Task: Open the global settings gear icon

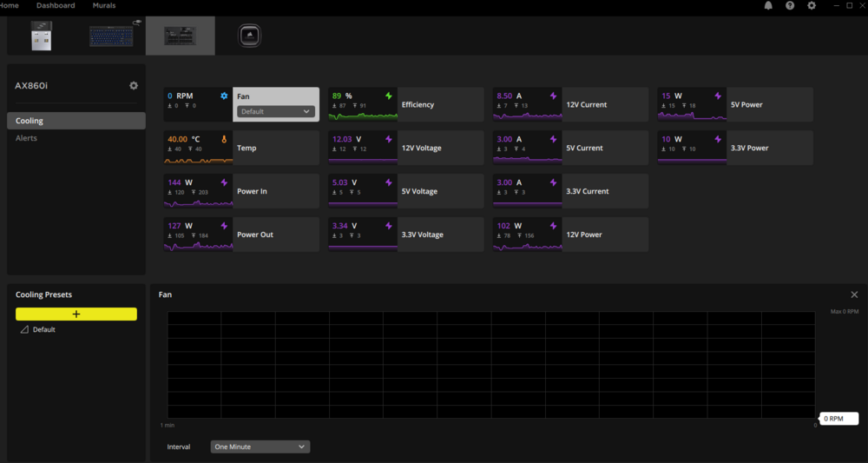Action: (812, 5)
